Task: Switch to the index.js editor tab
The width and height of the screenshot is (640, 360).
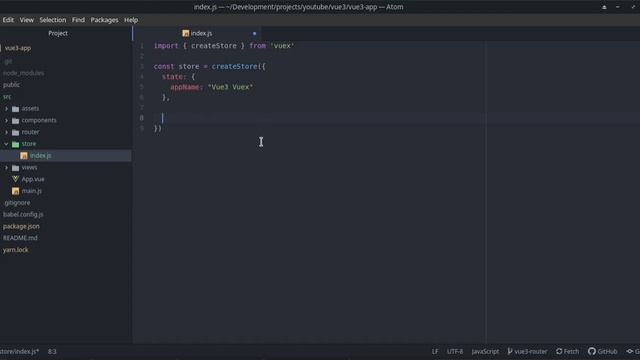Action: (197, 33)
